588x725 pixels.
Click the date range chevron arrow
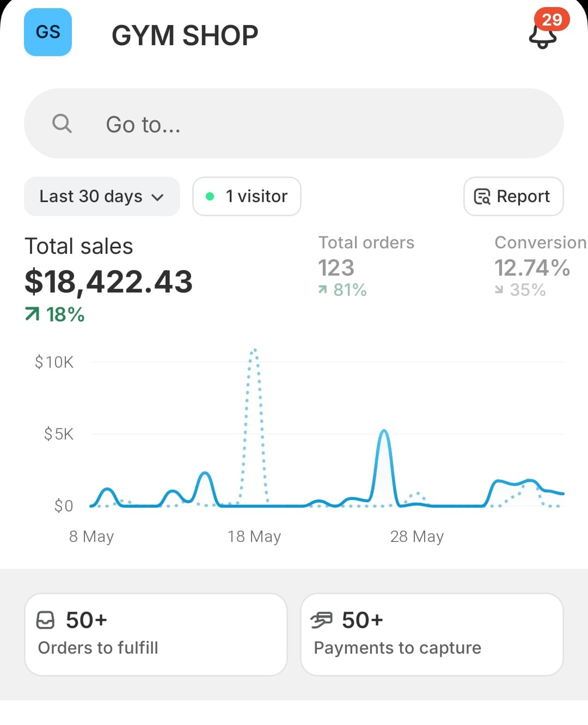click(158, 197)
